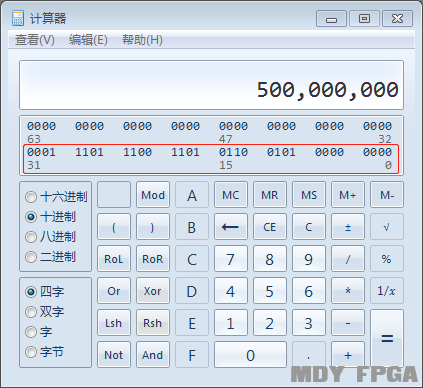This screenshot has width=423, height=388.
Task: Click the plus/minus sign button
Action: (348, 227)
